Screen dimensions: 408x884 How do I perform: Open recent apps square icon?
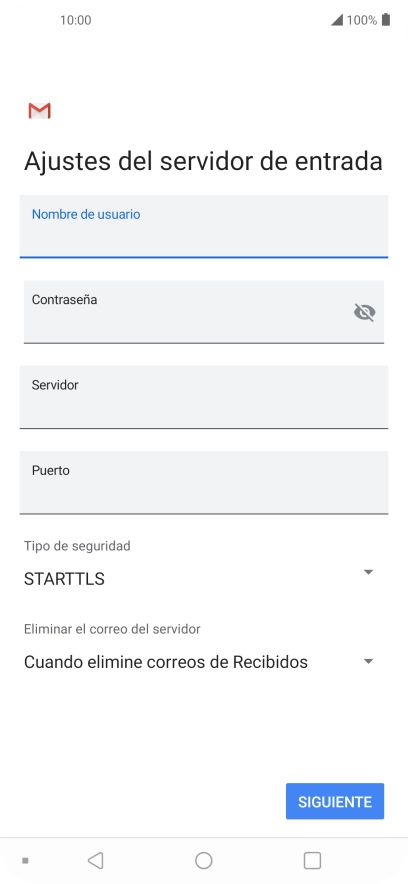312,860
